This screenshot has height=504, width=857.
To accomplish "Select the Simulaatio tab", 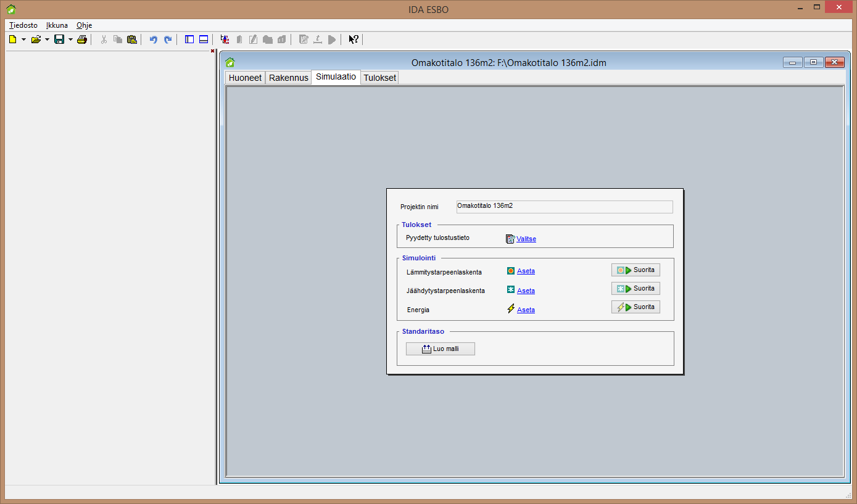I will (x=336, y=77).
